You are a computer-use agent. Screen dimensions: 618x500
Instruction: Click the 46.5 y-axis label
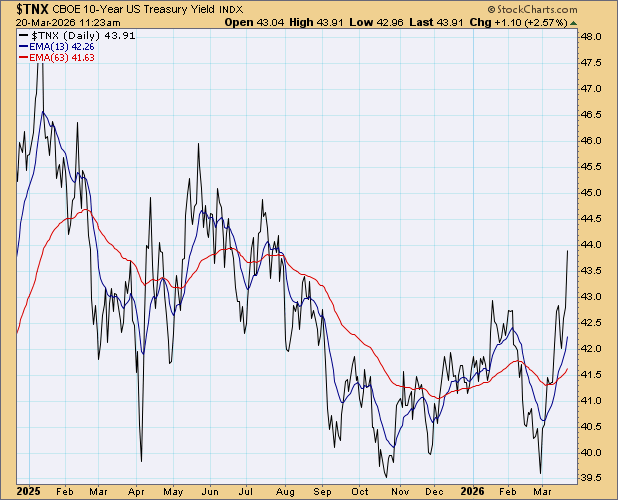(x=592, y=115)
